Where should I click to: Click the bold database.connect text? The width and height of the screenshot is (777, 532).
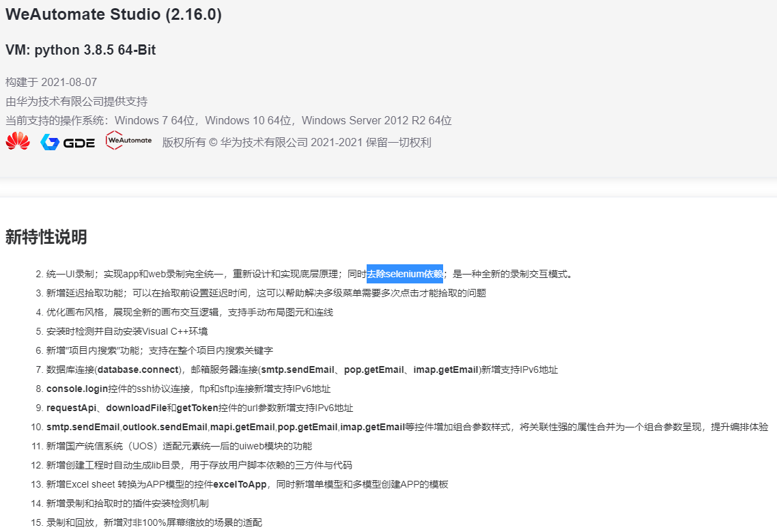(138, 370)
